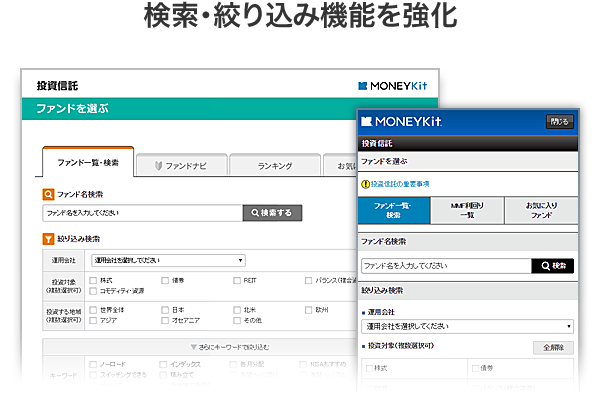Screen dimensions: 600x396
Task: Click the MONEYKit logo in desktop window
Action: coord(393,86)
